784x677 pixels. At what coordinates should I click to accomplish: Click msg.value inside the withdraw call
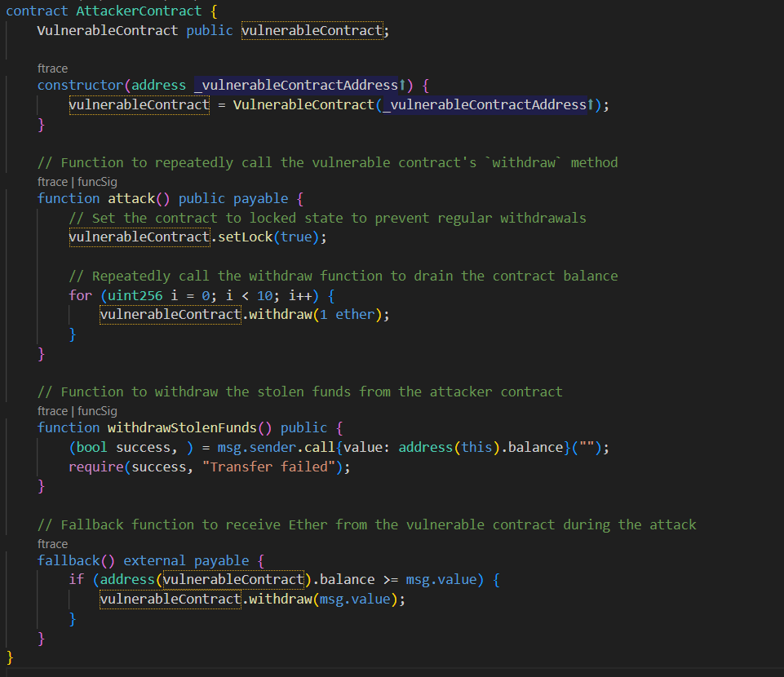click(355, 600)
